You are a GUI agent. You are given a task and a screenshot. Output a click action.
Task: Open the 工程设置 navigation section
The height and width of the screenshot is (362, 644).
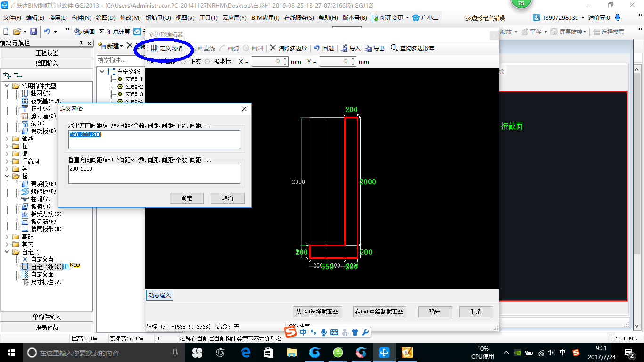click(47, 53)
